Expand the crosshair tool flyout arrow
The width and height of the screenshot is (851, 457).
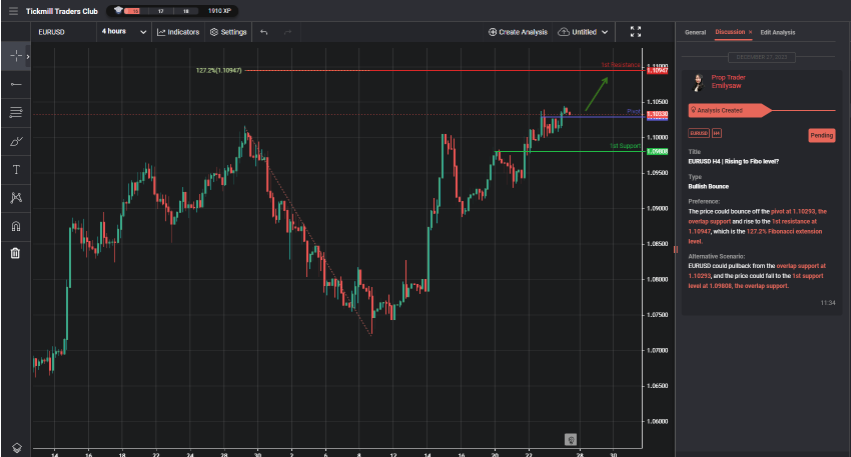point(28,56)
